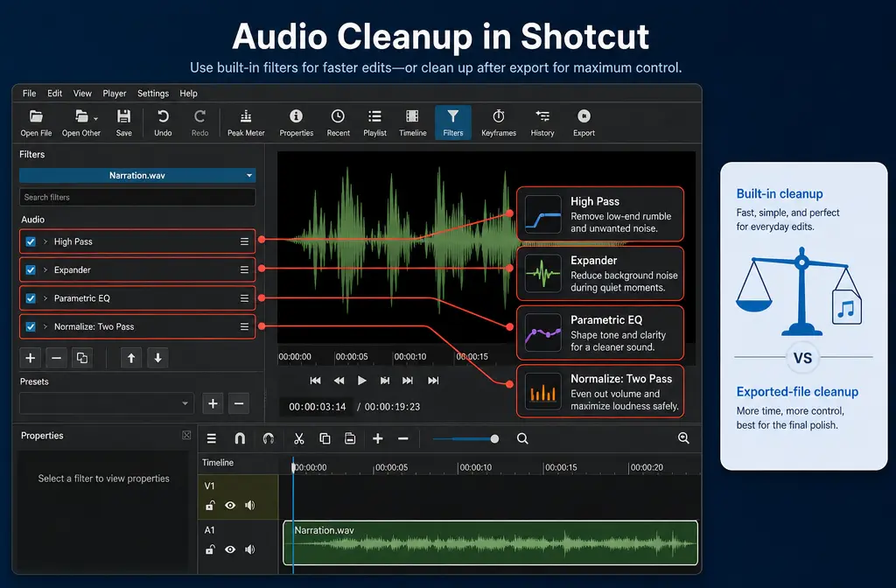Toggle timeline snapping magnet icon

240,438
